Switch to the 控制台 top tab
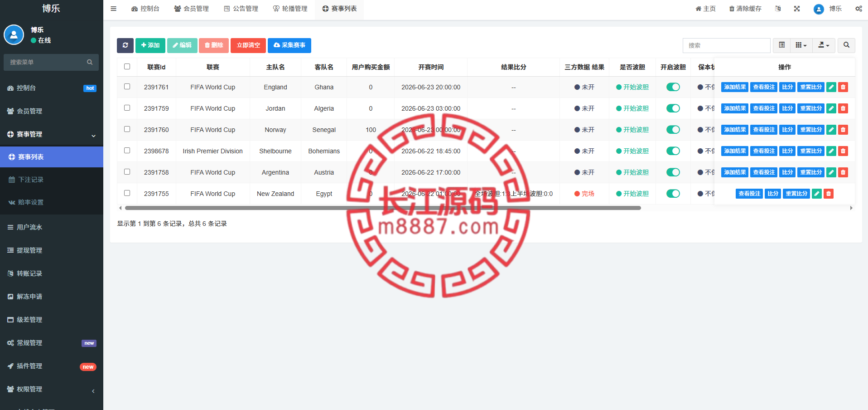Screen dimensions: 868x410 click(145, 9)
